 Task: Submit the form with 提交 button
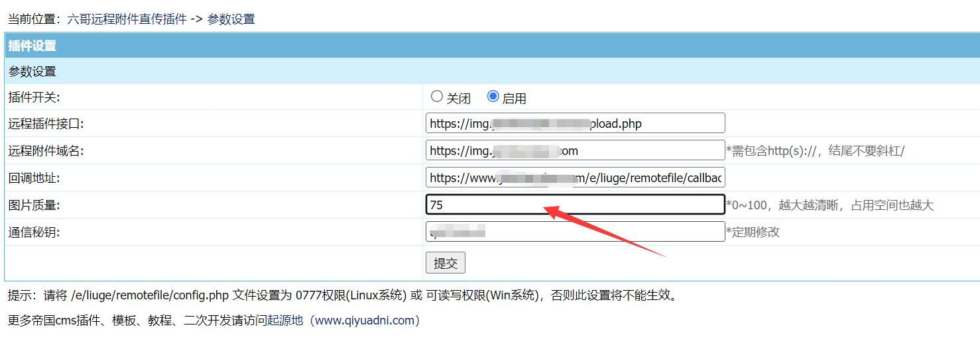446,263
